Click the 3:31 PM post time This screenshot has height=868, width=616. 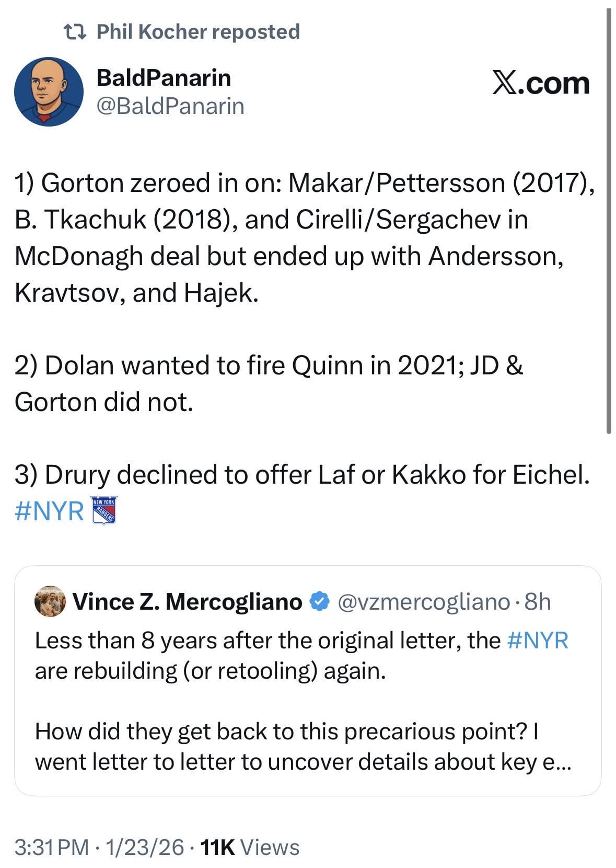[52, 847]
